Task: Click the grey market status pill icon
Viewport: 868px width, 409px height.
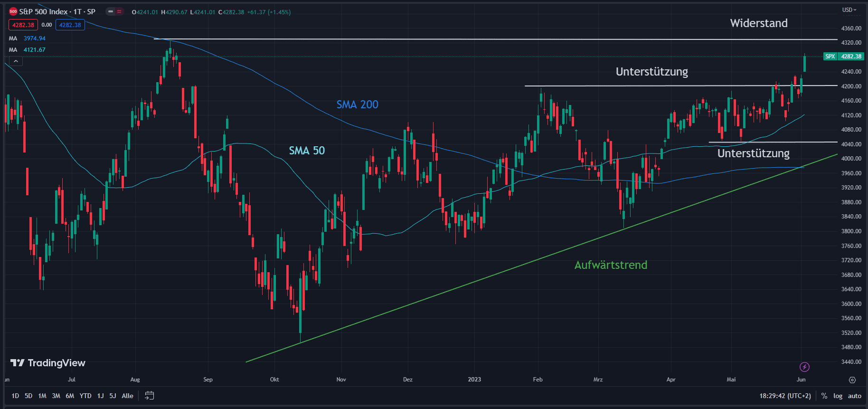Action: tap(111, 11)
